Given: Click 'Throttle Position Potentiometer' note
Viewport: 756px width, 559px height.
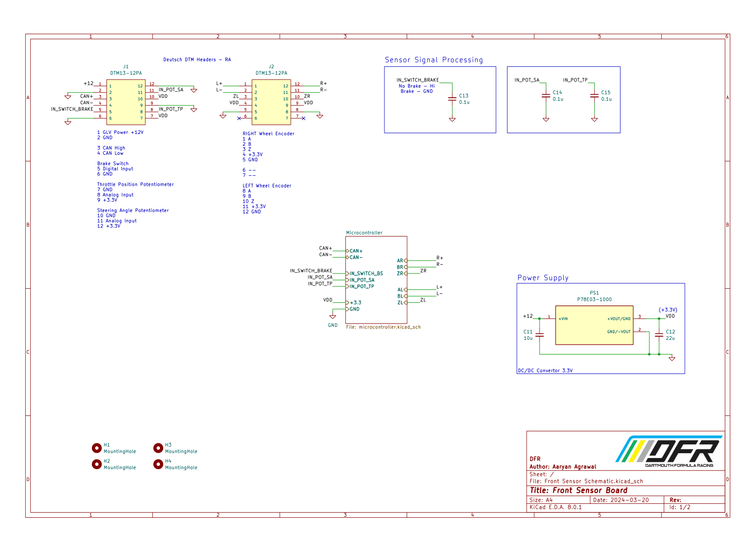Looking at the screenshot, I should [x=136, y=185].
